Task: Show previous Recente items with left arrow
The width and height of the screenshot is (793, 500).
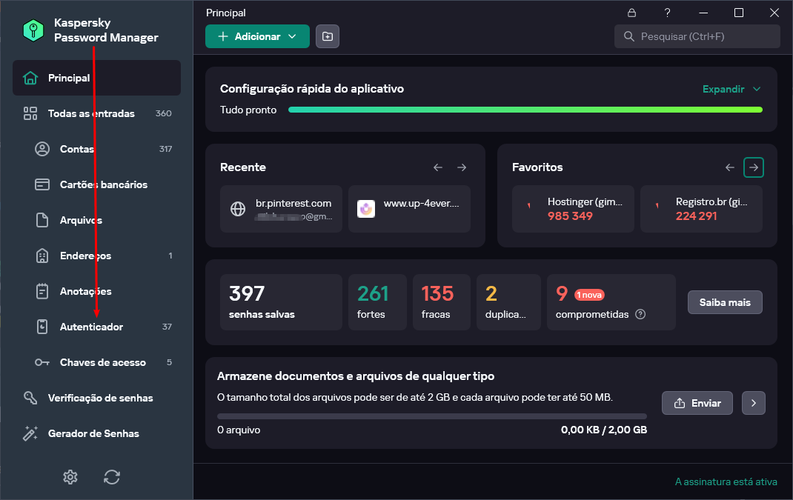Action: click(438, 167)
